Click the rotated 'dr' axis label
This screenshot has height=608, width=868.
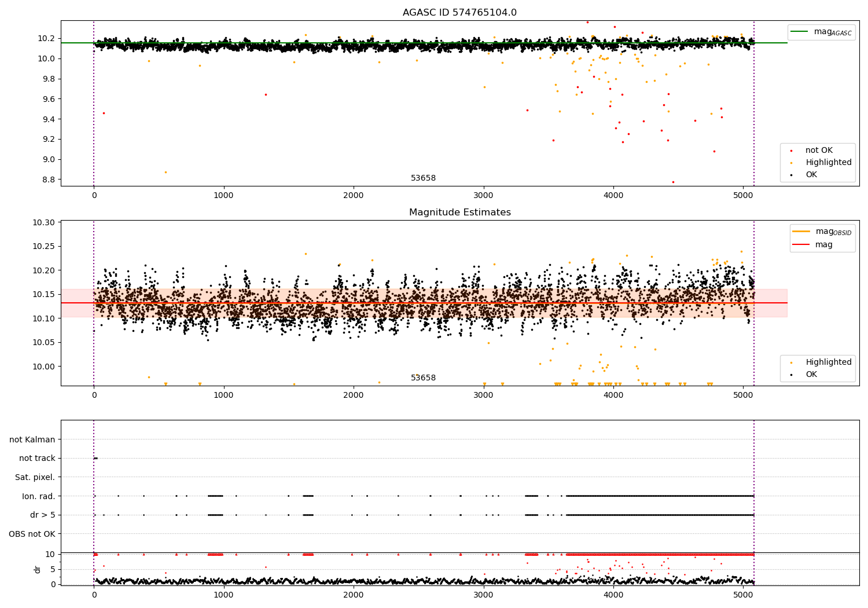click(x=38, y=569)
